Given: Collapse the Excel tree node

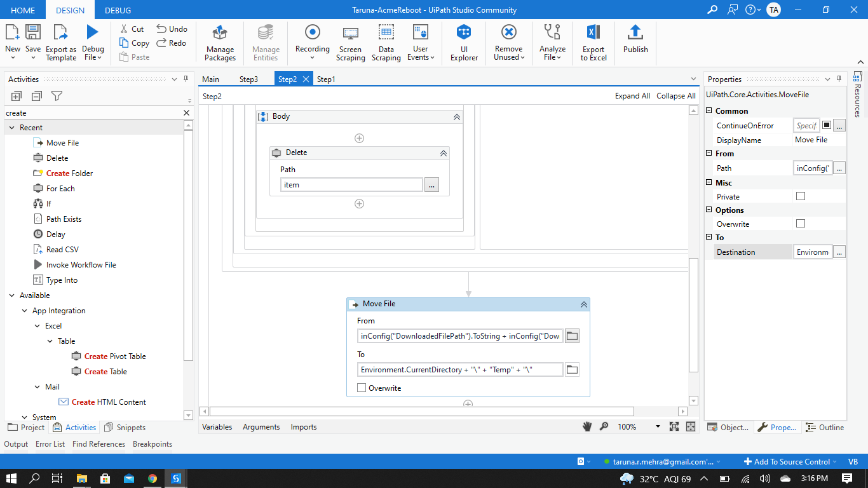Looking at the screenshot, I should pos(37,326).
